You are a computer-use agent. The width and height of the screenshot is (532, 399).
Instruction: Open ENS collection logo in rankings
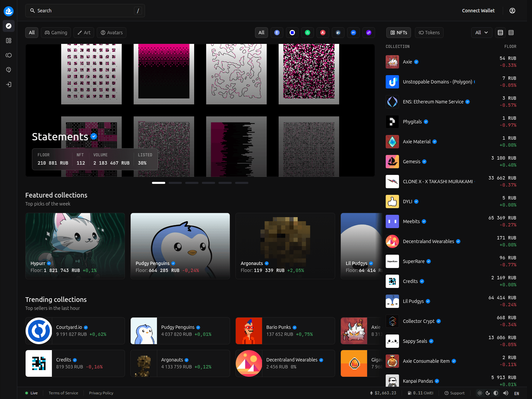[x=392, y=102]
